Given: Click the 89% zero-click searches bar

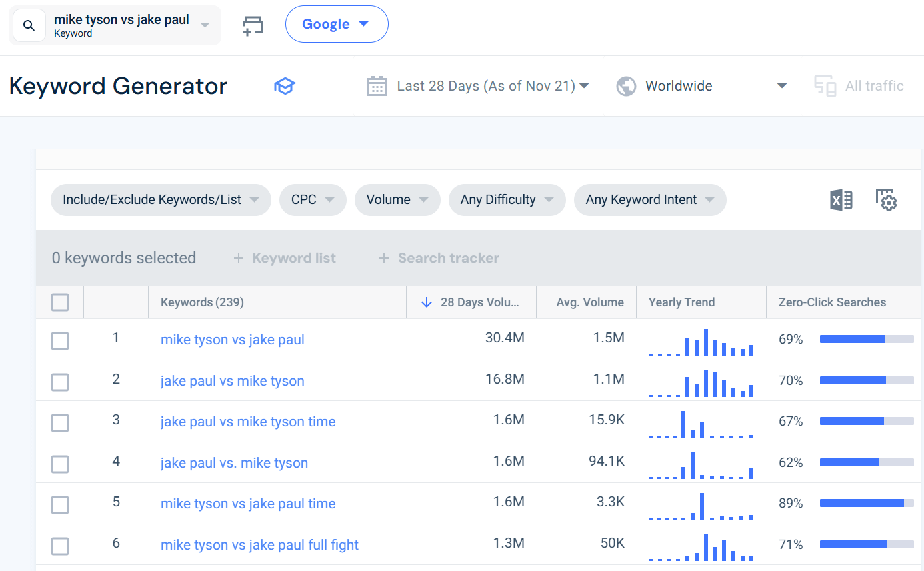Looking at the screenshot, I should (x=866, y=503).
